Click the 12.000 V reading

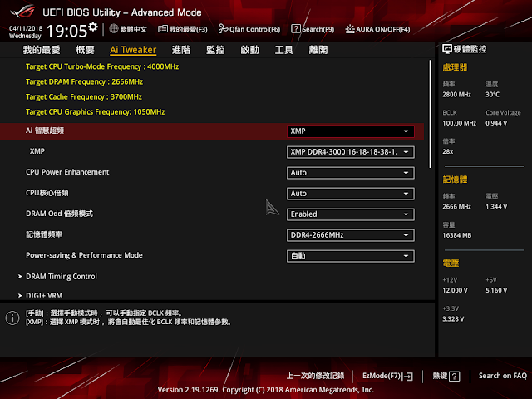(455, 290)
